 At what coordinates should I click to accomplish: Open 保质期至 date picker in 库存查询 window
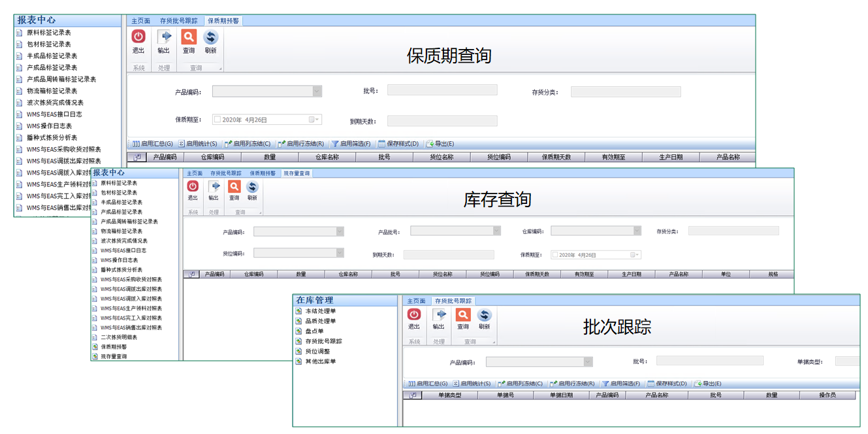pyautogui.click(x=635, y=255)
